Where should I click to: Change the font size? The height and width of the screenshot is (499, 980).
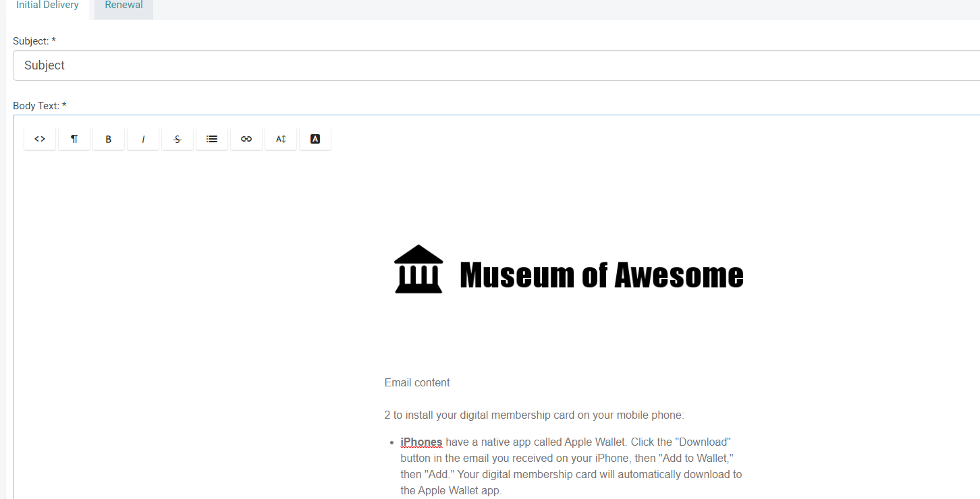pos(281,139)
